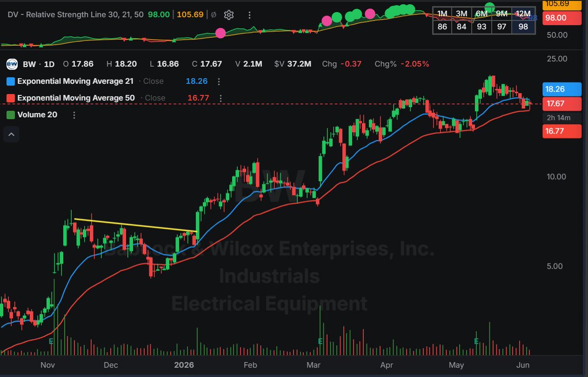Click the 50.00 label on the indicator scale

click(x=557, y=35)
